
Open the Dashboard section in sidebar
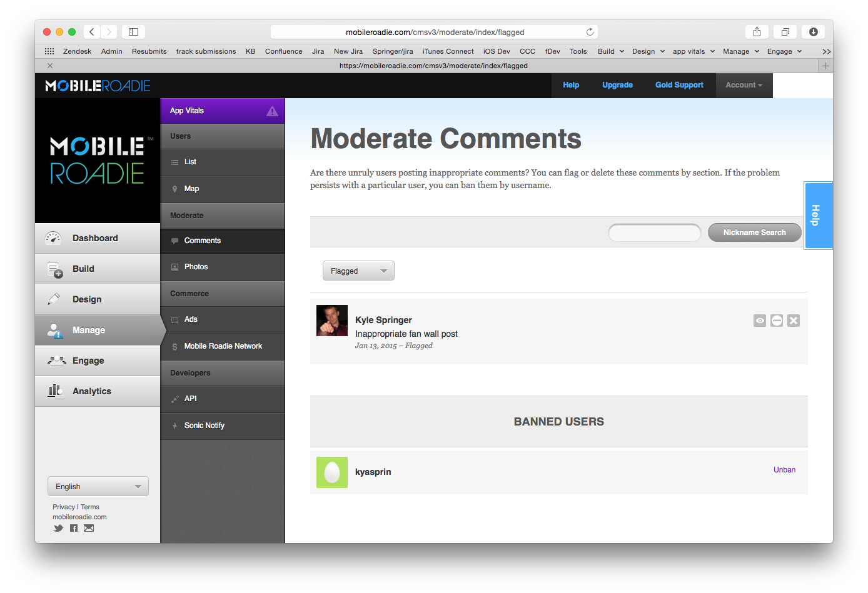click(x=95, y=238)
